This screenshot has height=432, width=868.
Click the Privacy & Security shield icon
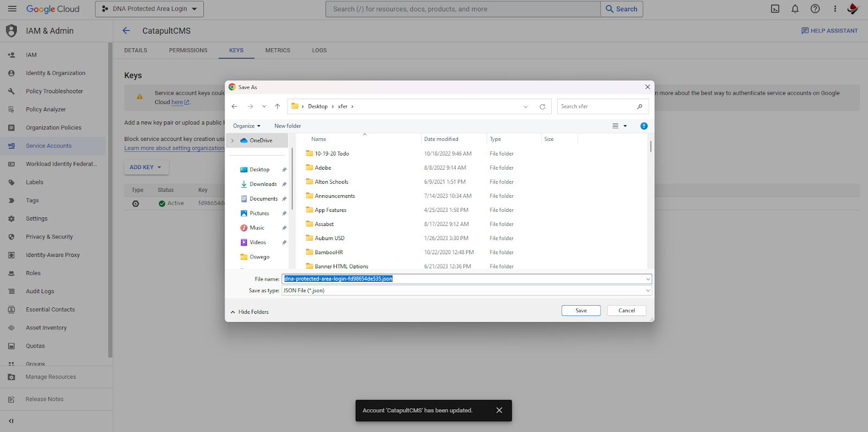(11, 237)
